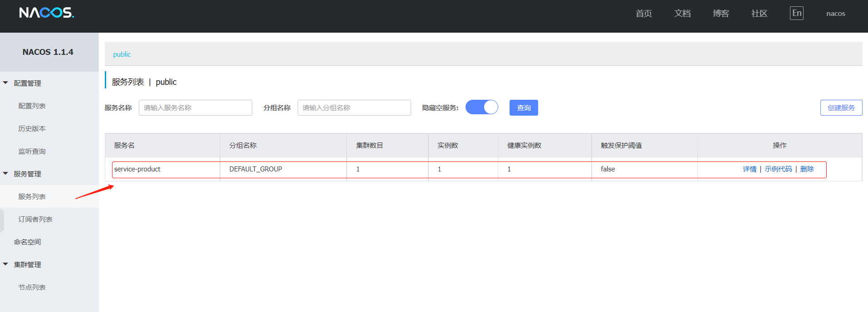Focus the 服务名称 input field
This screenshot has height=312, width=868.
point(196,107)
